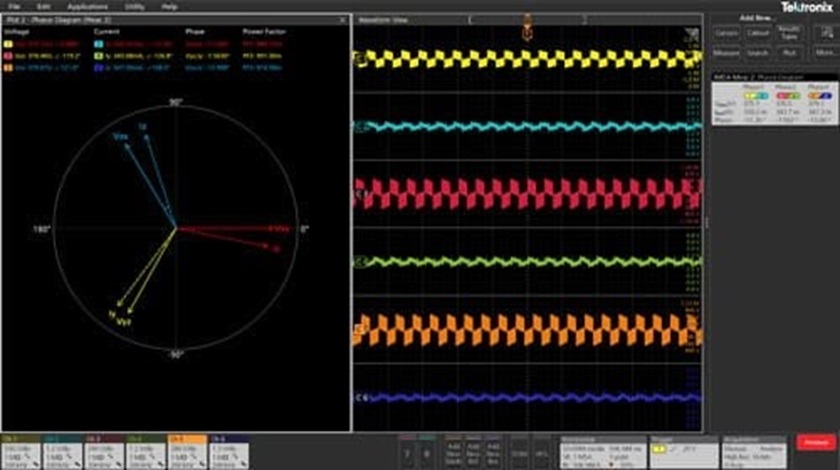Open the Edit menu
The image size is (840, 470).
(43, 7)
